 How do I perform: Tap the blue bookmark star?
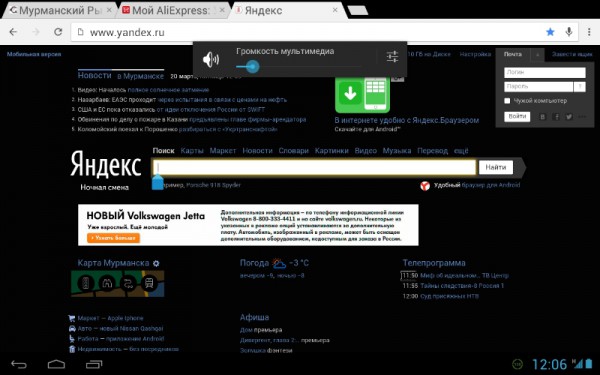click(550, 32)
